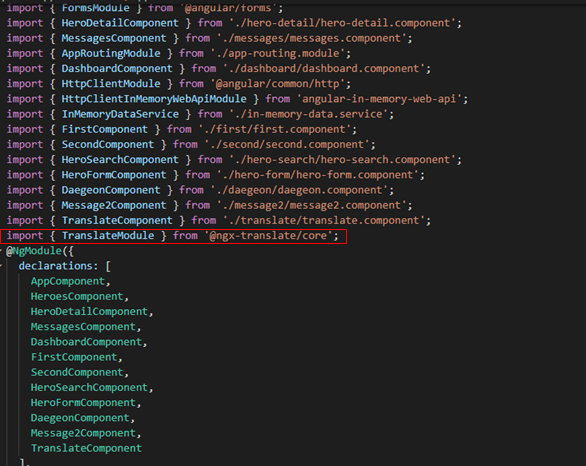The image size is (586, 466).
Task: Click AppRoutingModule in the import line
Action: point(111,53)
